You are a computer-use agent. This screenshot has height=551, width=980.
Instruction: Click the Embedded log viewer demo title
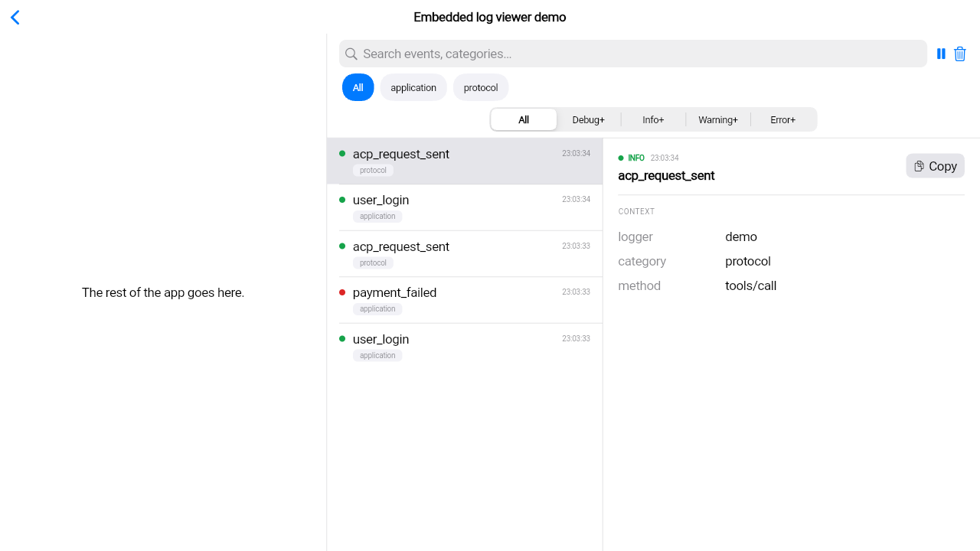point(490,17)
